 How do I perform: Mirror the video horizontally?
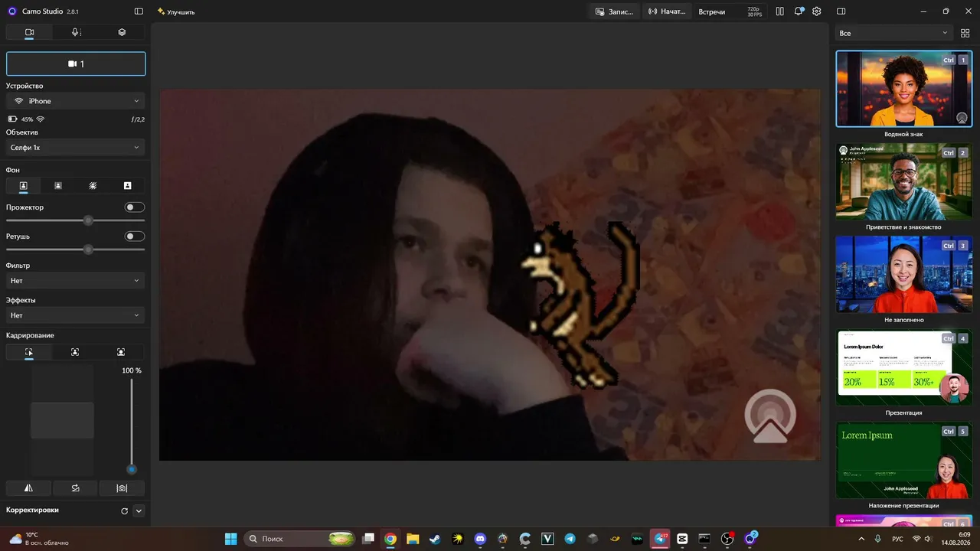coord(28,487)
